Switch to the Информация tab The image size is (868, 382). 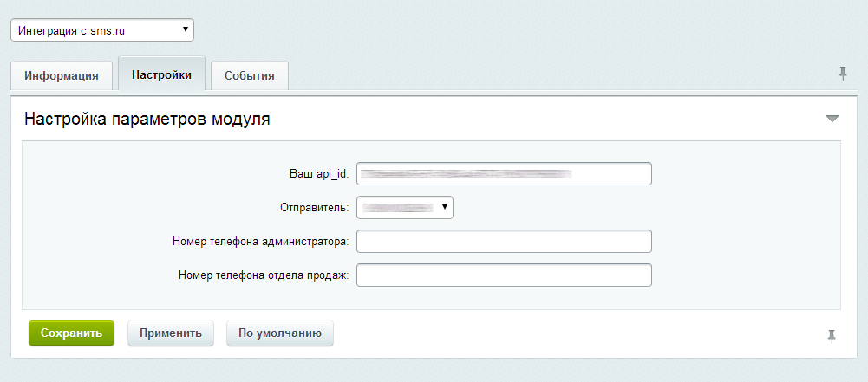[x=61, y=75]
